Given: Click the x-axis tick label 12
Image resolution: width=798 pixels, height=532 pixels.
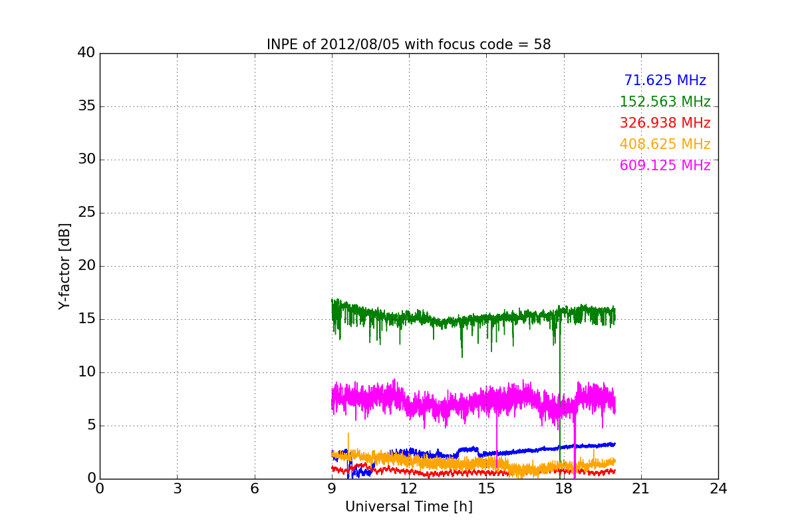Looking at the screenshot, I should tap(409, 488).
